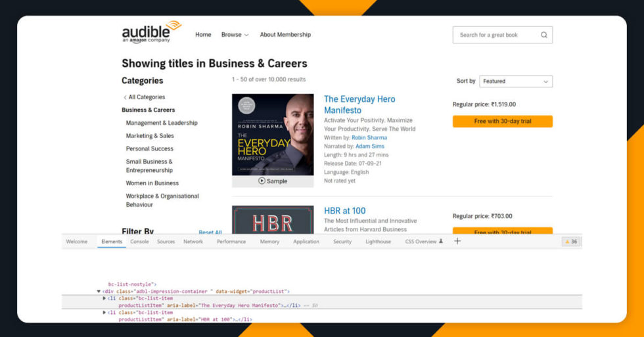Screen dimensions: 644x337
Task: Click the '1 - 50 of over 10,000 results' text
Action: pos(269,79)
